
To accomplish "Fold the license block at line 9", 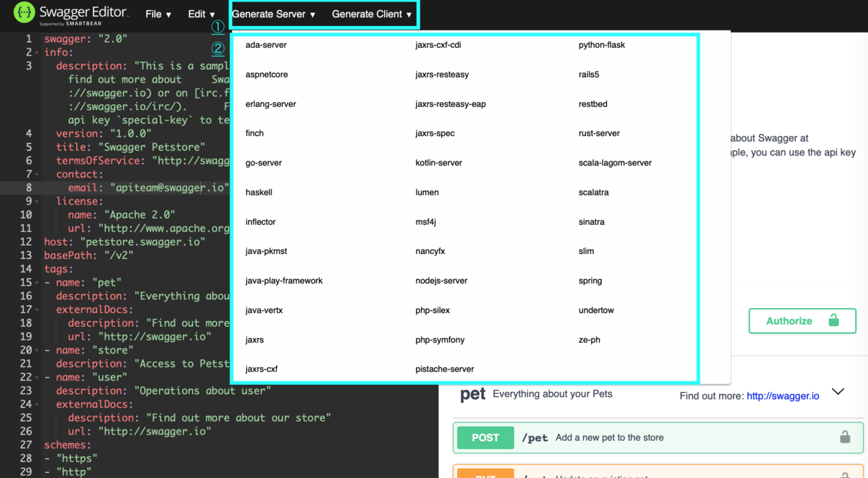I will pyautogui.click(x=38, y=201).
